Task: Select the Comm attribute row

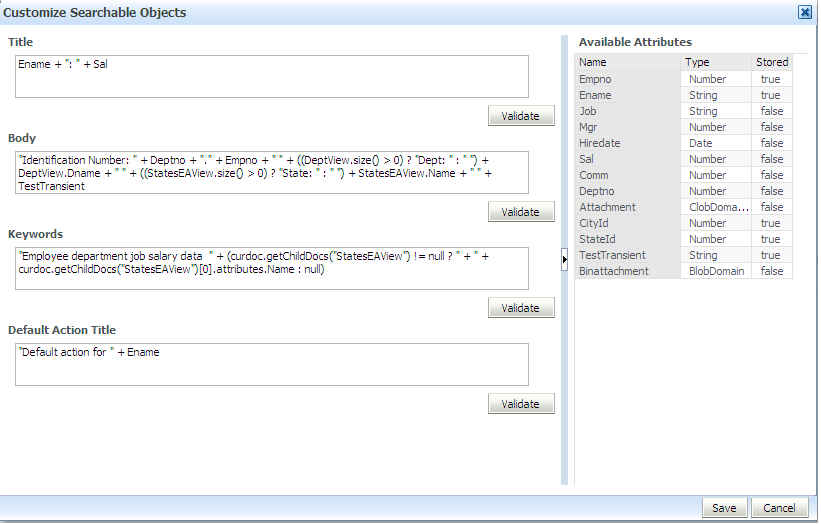Action: 683,175
